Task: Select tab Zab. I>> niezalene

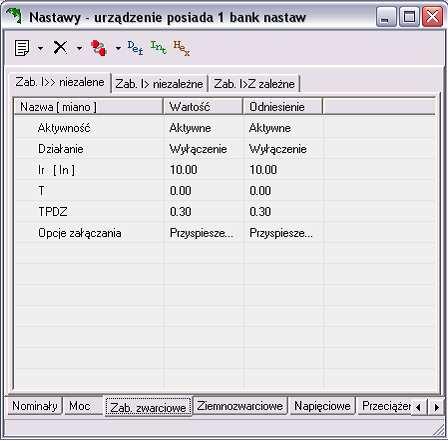Action: click(60, 82)
